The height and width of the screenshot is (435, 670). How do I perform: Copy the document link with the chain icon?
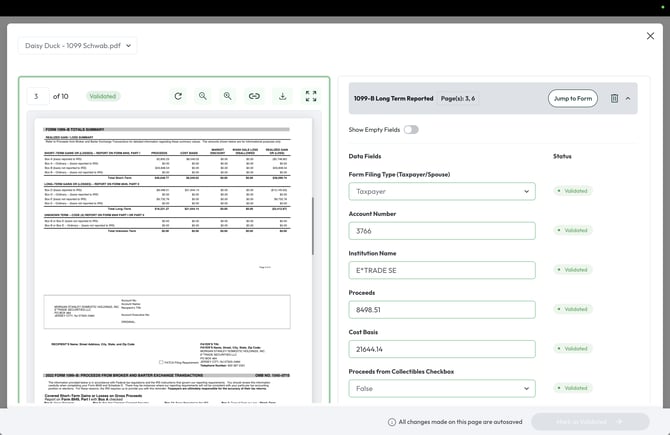click(x=254, y=96)
